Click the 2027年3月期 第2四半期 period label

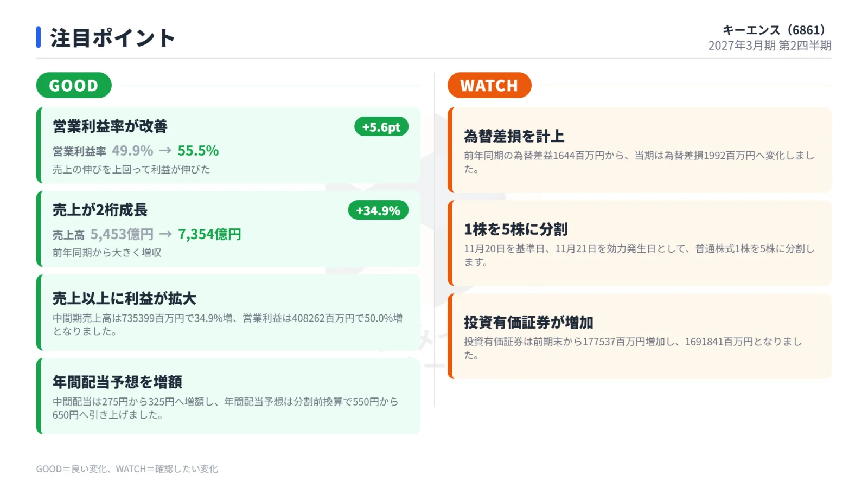(x=770, y=46)
